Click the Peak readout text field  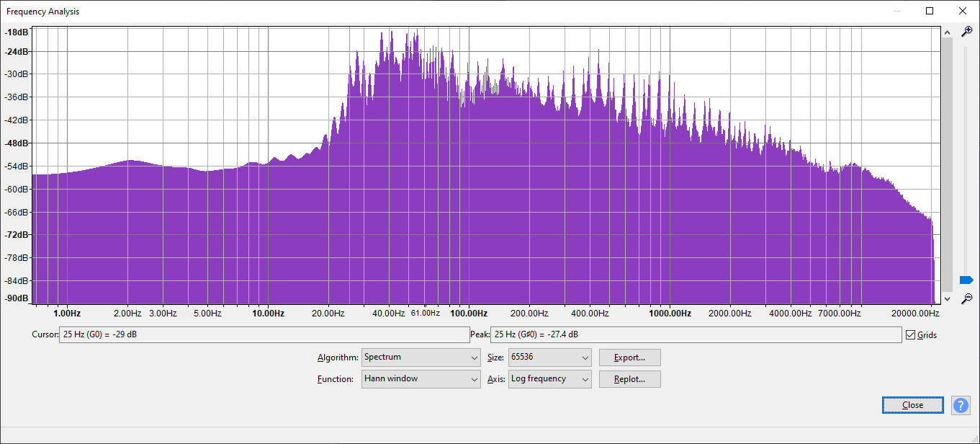tap(695, 335)
